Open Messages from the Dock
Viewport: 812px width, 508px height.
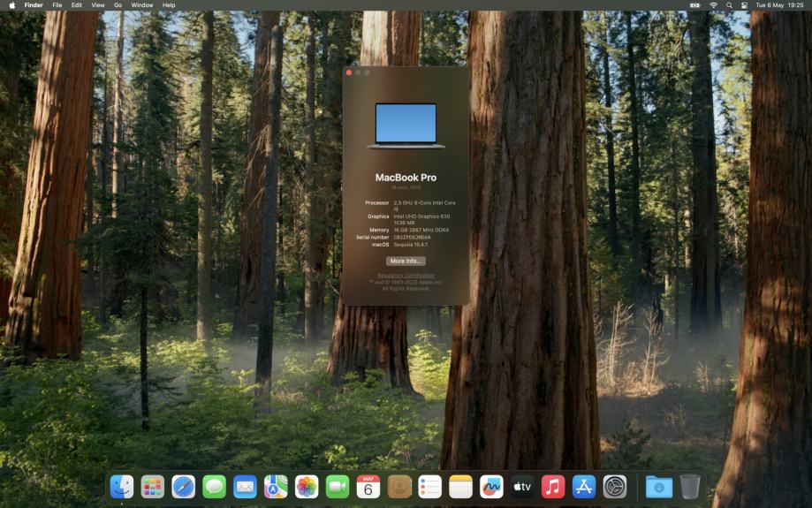tap(214, 487)
